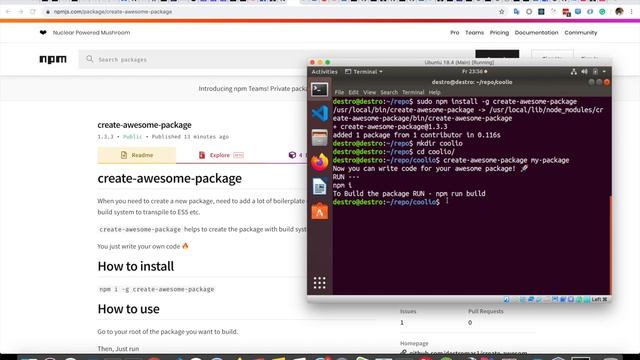This screenshot has height=360, width=640.
Task: Open Ubuntu network status icon
Action: click(x=573, y=72)
